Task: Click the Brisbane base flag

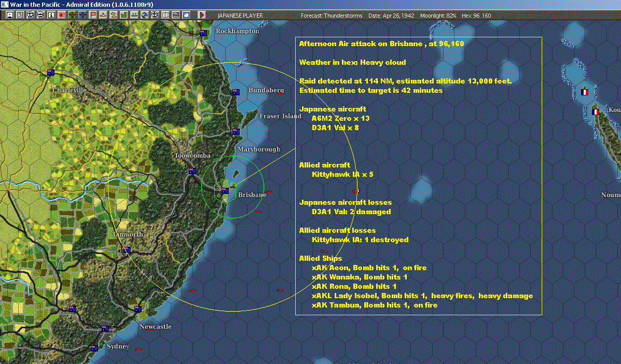Action: pyautogui.click(x=225, y=190)
